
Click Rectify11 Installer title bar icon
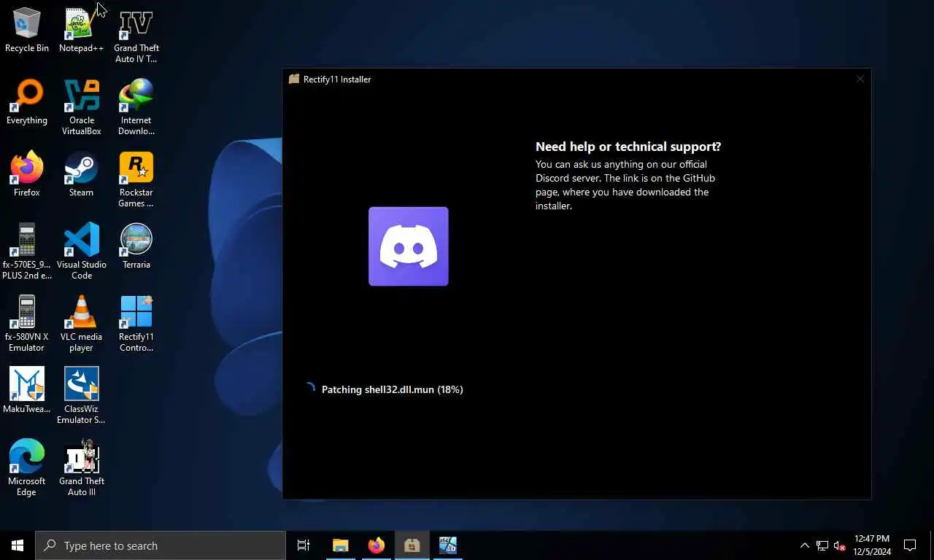tap(294, 79)
